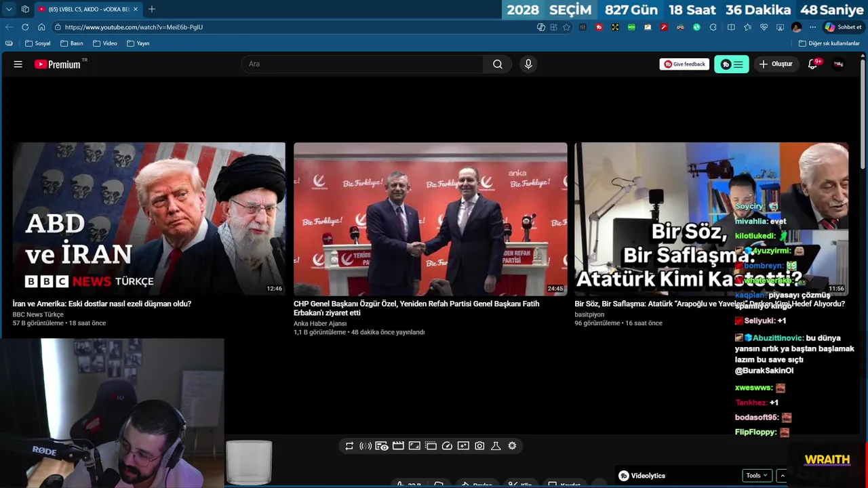
Task: Open the YouTube hamburger guide menu
Action: (x=18, y=64)
